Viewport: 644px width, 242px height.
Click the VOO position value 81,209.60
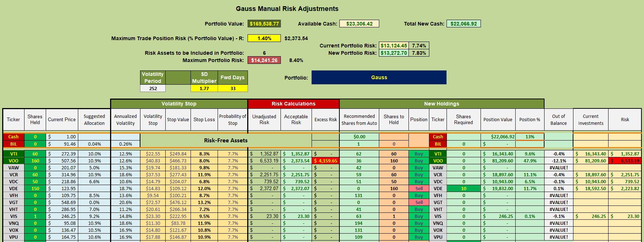pyautogui.click(x=498, y=161)
